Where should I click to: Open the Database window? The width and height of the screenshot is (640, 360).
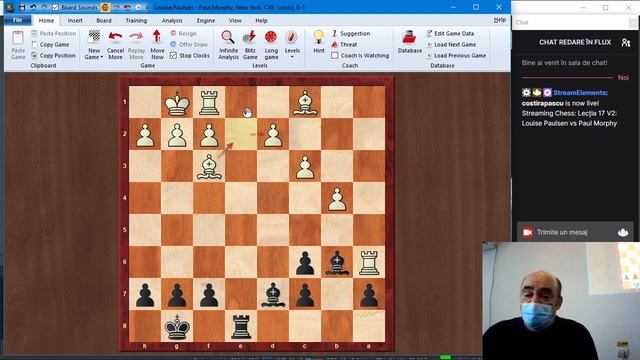(409, 41)
